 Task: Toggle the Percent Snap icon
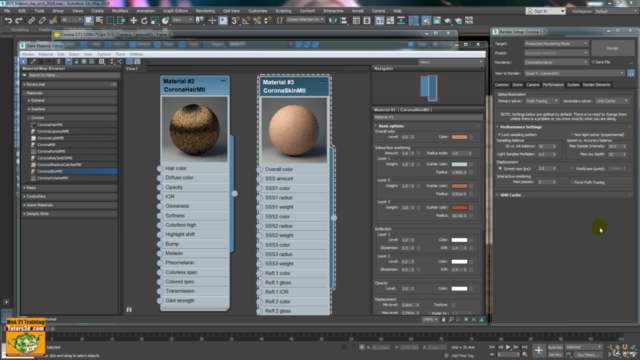tap(257, 20)
